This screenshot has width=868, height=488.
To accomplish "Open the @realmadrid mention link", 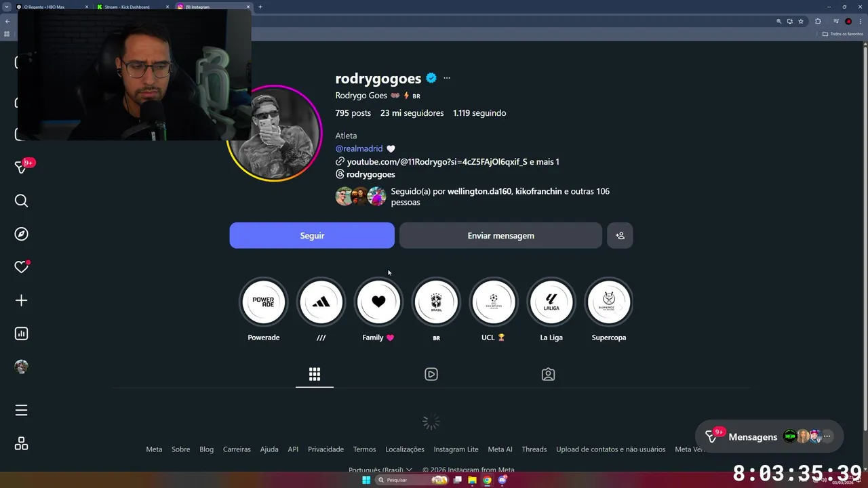I will (x=359, y=148).
